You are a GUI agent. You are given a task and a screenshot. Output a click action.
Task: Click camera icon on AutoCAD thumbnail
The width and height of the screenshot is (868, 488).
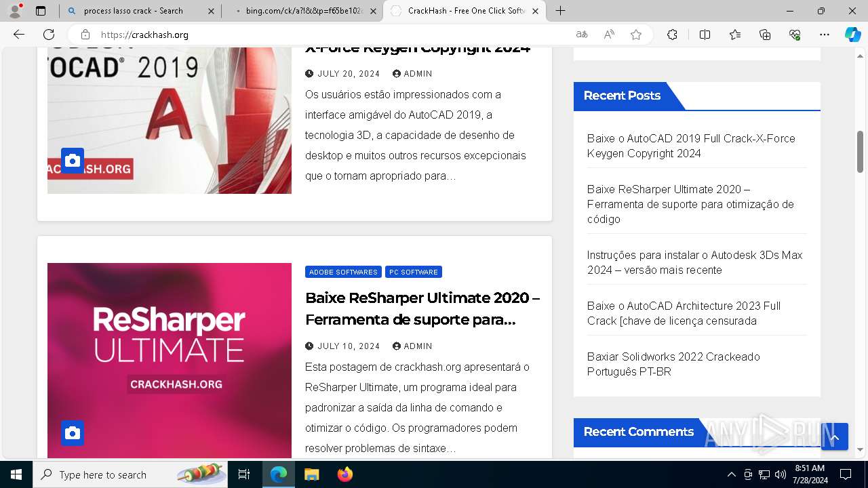73,161
